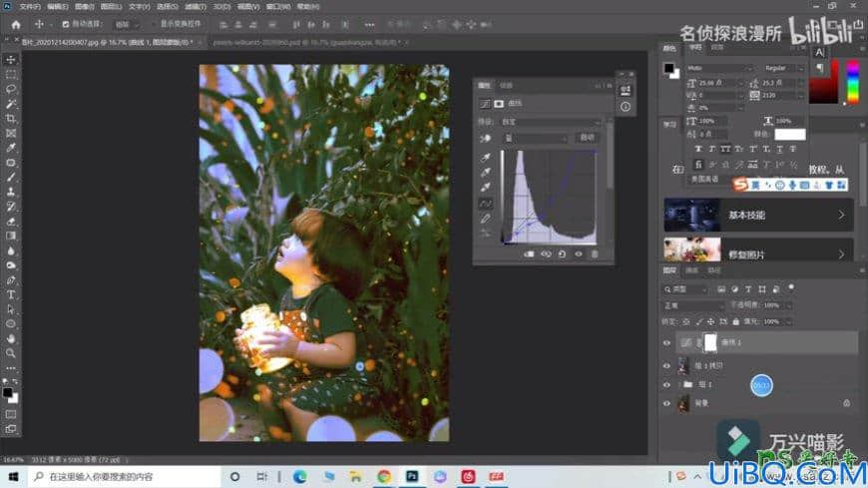Click the Chrome icon in the taskbar
The height and width of the screenshot is (488, 868).
[384, 476]
